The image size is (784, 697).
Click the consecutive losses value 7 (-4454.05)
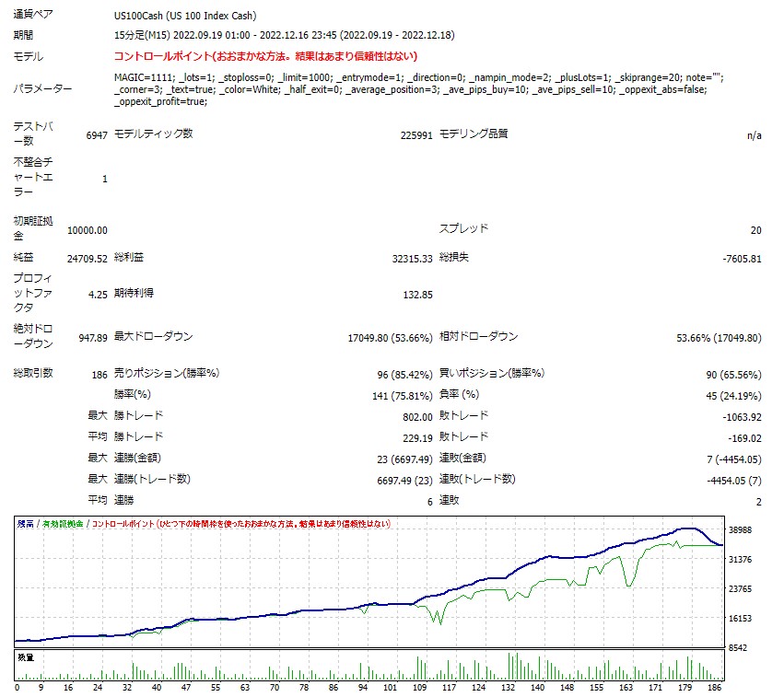(x=734, y=459)
